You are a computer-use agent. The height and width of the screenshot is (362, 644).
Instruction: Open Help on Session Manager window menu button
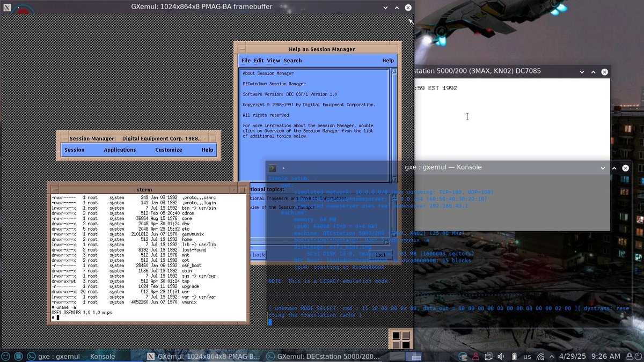point(243,49)
